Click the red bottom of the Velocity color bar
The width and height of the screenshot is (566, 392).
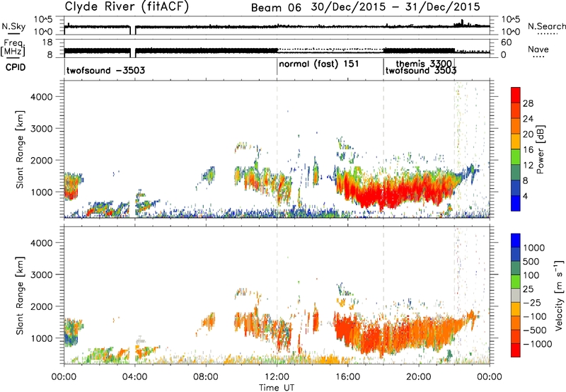point(516,350)
